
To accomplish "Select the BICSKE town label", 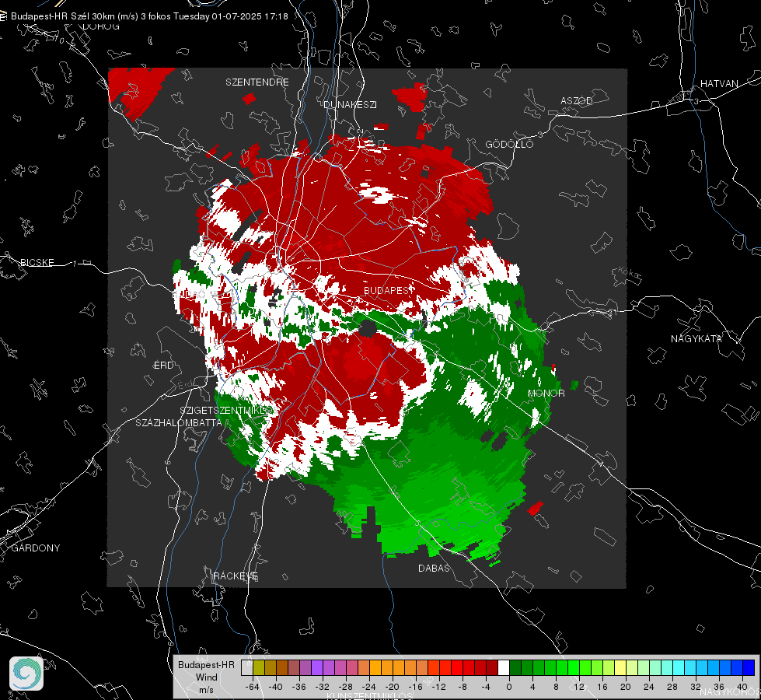I will tap(37, 262).
